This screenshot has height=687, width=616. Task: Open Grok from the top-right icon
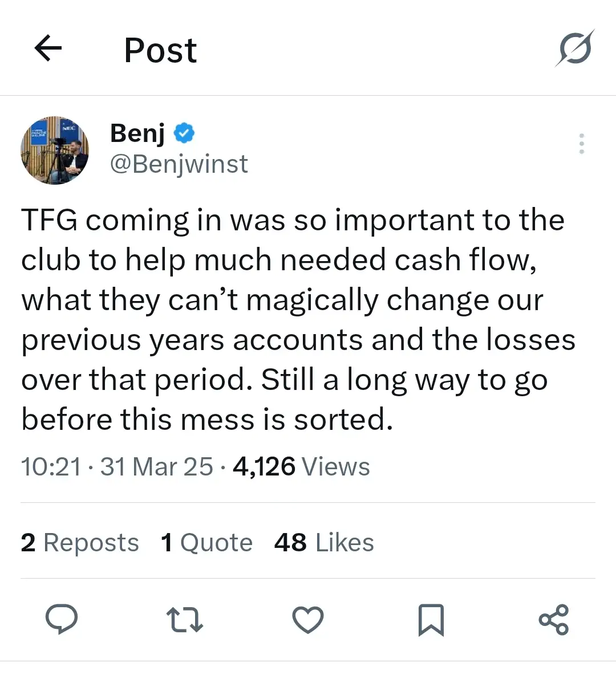(x=574, y=48)
